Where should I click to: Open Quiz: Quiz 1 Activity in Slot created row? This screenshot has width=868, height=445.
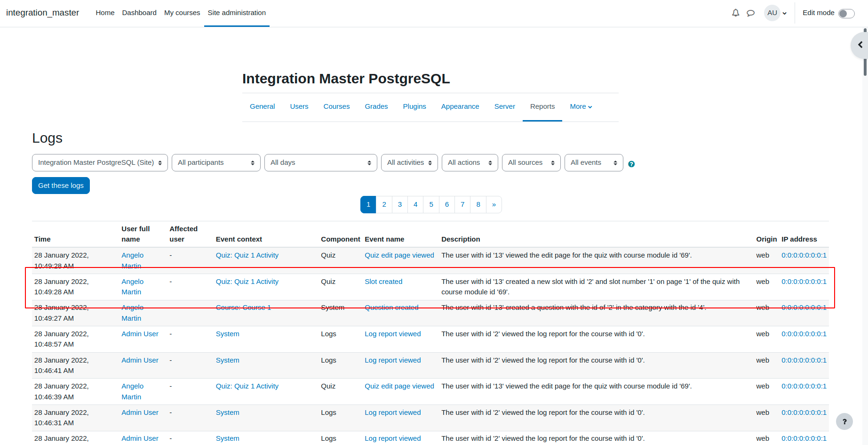247,282
